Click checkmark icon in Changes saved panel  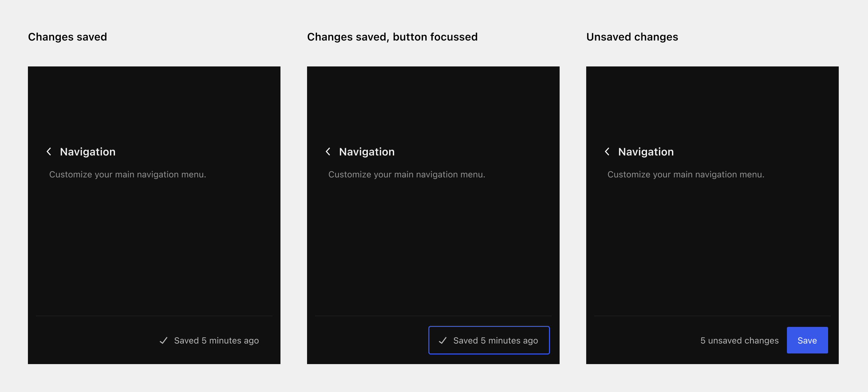163,341
